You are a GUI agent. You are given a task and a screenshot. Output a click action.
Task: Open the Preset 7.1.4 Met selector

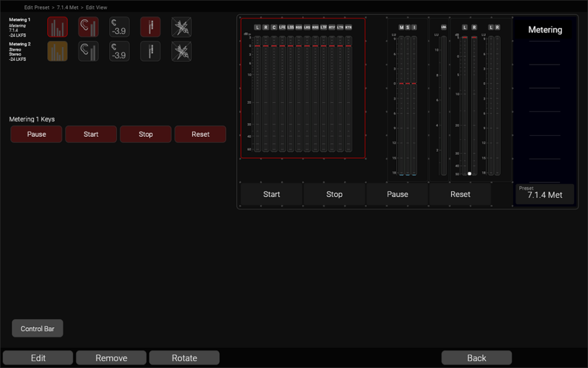point(544,194)
